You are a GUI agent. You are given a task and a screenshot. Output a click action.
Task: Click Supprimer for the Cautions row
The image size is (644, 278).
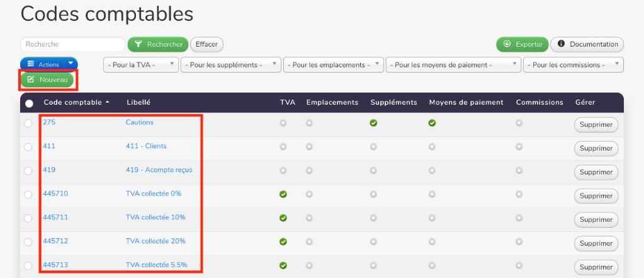point(596,125)
